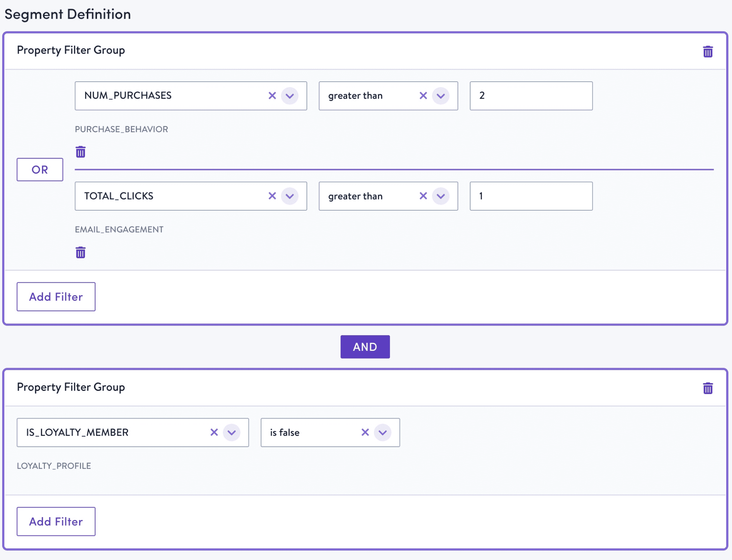This screenshot has height=560, width=732.
Task: Edit the value 2 for NUM_PURCHASES
Action: tap(531, 96)
